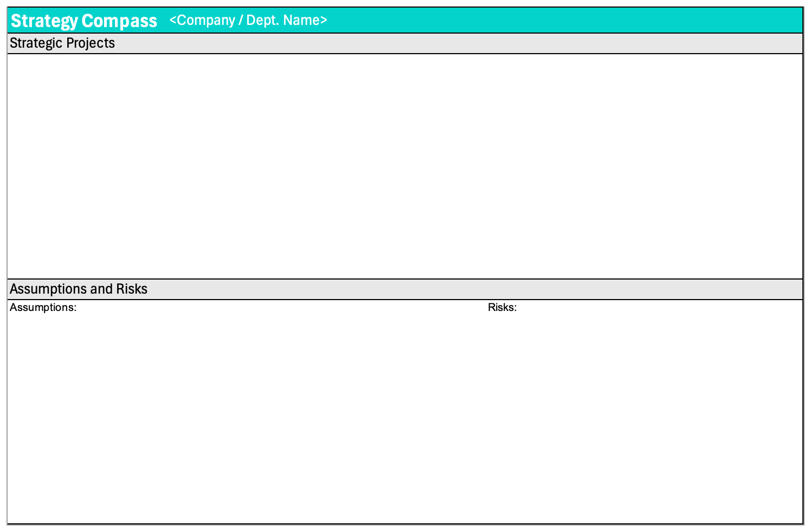Click empty teal banner right of placeholder
The height and width of the screenshot is (532, 810).
(564, 21)
